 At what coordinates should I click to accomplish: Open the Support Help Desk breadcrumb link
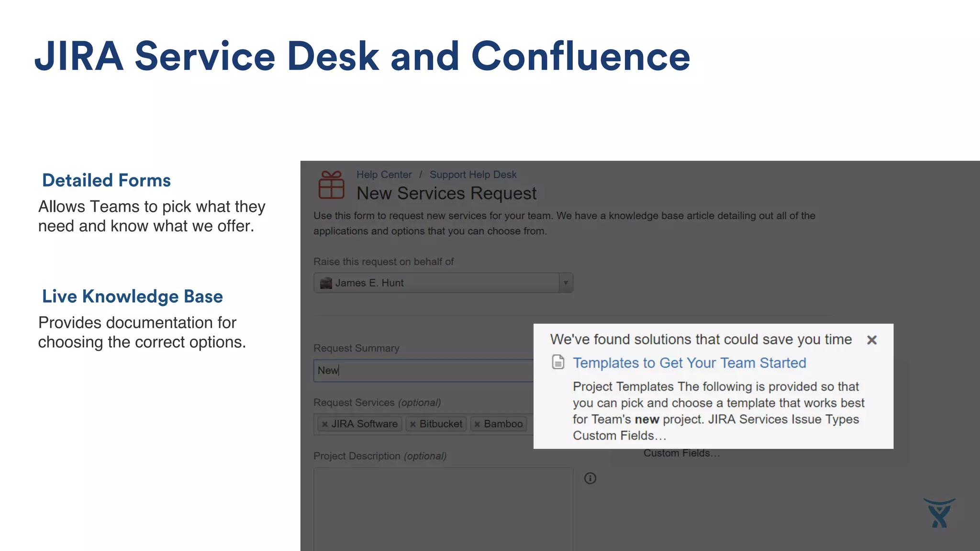[473, 175]
